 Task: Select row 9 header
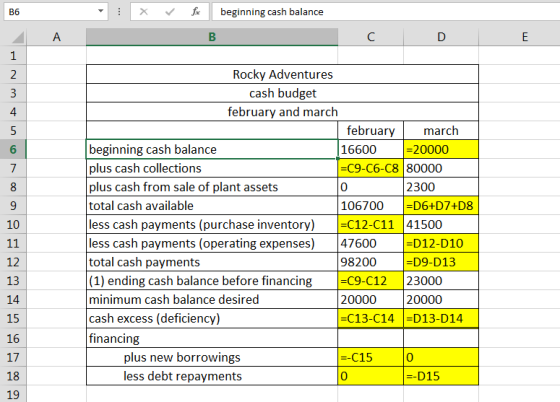tap(13, 206)
